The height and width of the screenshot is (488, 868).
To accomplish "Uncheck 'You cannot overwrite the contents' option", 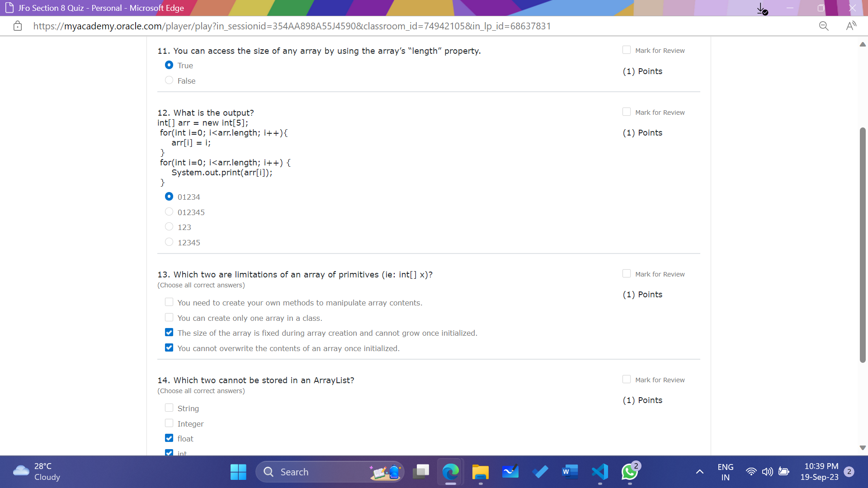I will (169, 348).
